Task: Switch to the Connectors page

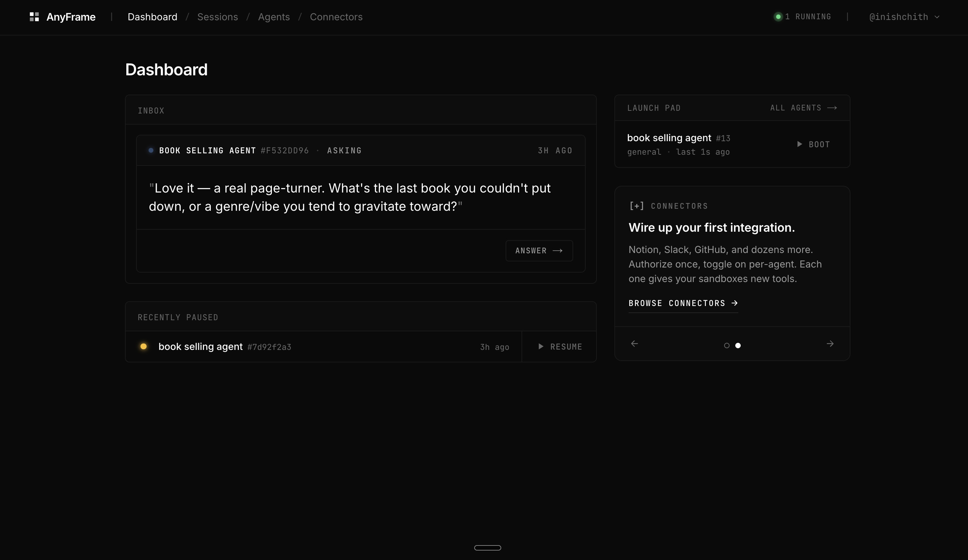Action: [x=336, y=17]
